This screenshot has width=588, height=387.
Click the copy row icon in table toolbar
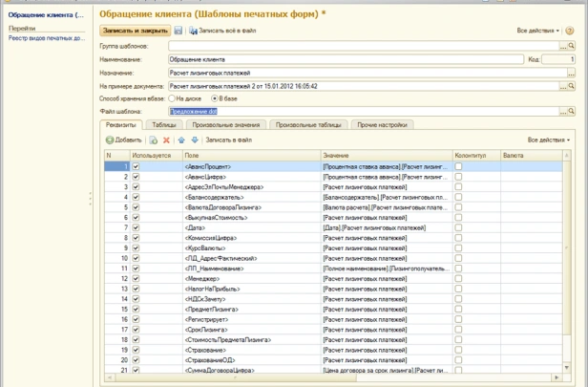point(153,140)
